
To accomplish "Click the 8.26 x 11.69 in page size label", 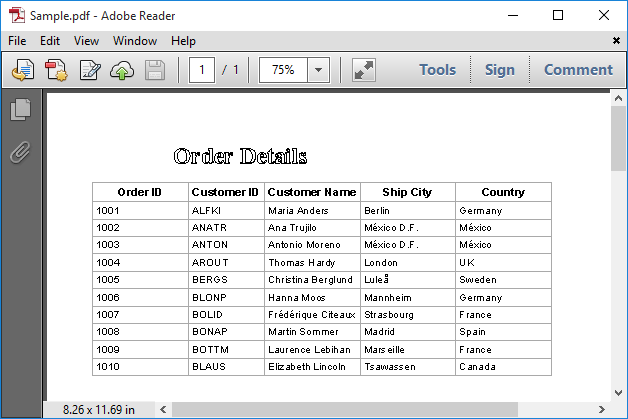I will click(x=99, y=409).
